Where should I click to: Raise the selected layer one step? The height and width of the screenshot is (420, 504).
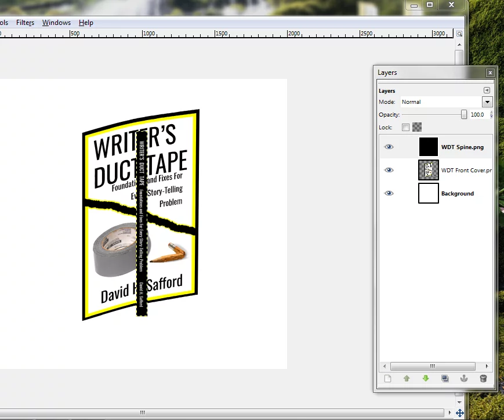pos(407,379)
